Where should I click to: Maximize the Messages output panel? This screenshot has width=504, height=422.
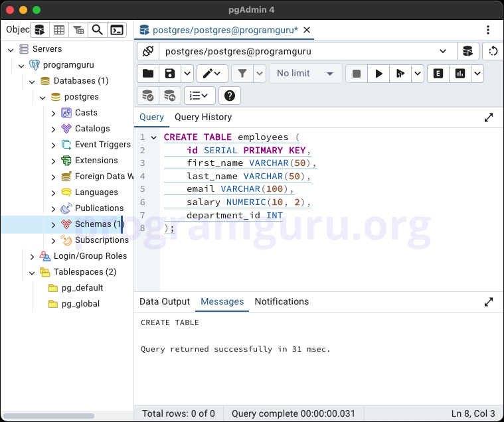pyautogui.click(x=489, y=302)
